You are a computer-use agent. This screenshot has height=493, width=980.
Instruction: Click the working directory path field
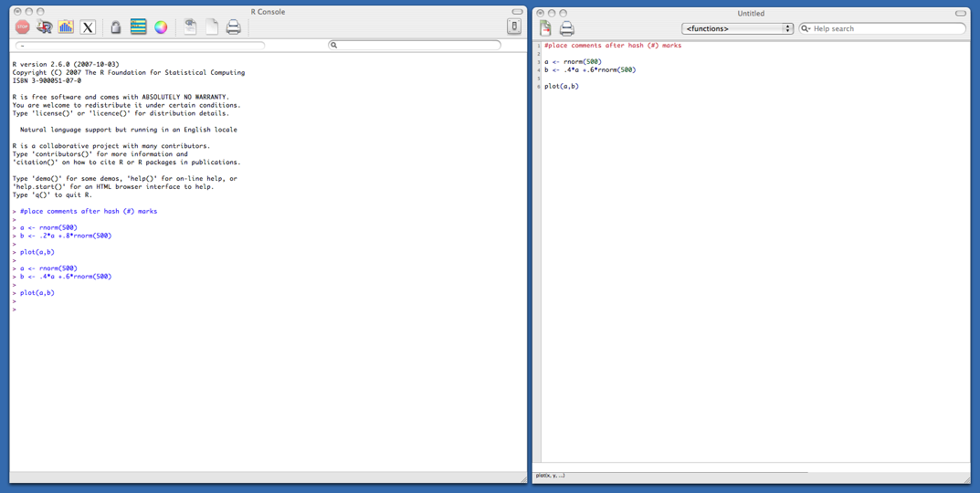(x=142, y=45)
